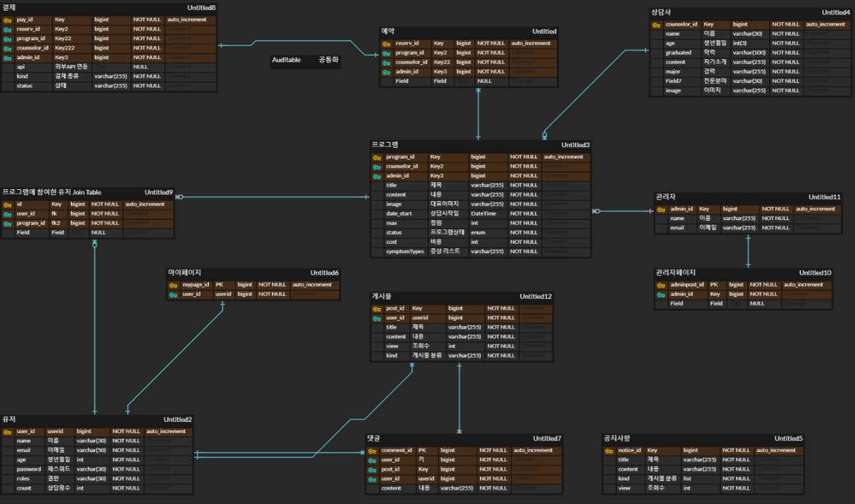855x504 pixels.
Task: Select the 예약 table header
Action: point(388,31)
